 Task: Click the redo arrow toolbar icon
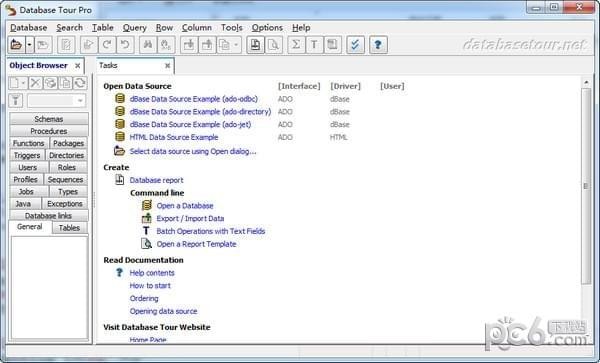tap(107, 45)
